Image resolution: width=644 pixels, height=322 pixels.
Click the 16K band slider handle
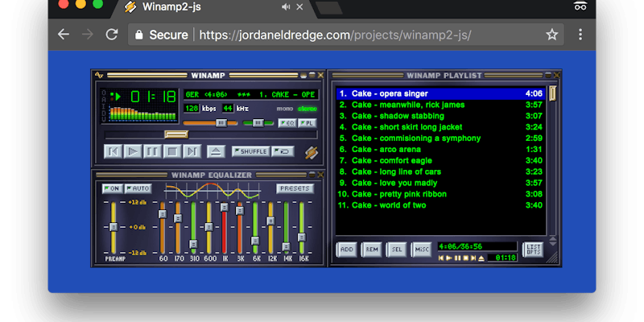click(302, 237)
